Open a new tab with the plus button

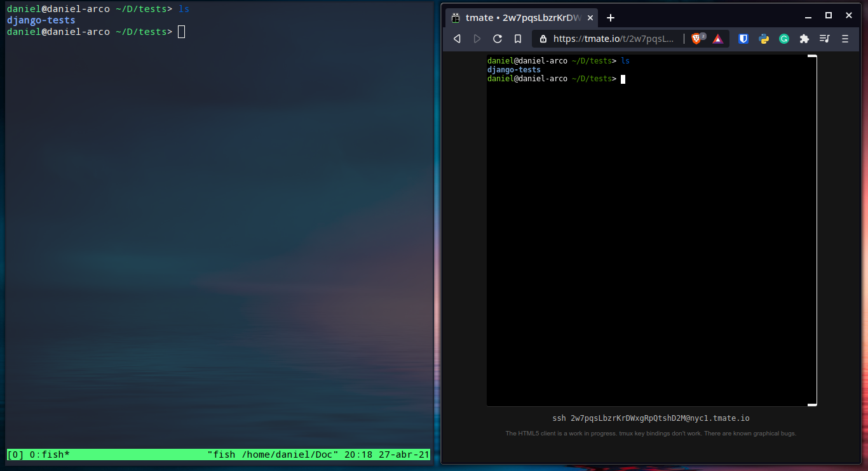pyautogui.click(x=611, y=18)
